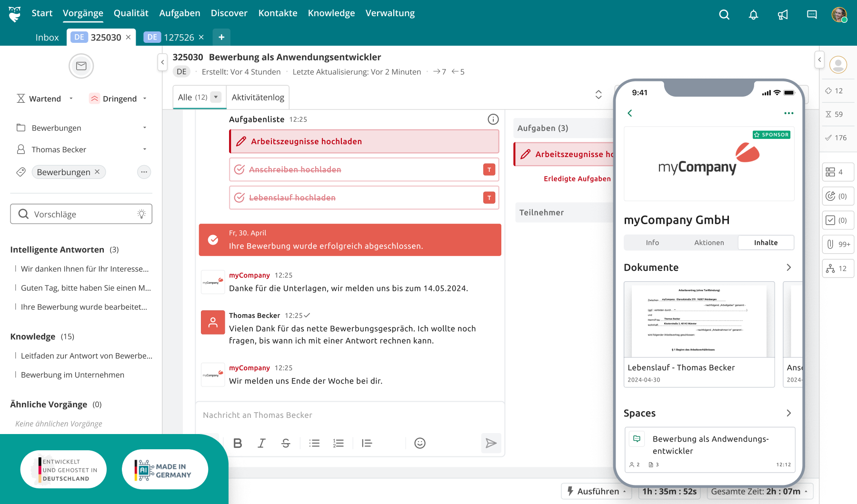
Task: Apply strikethrough formatting in message editor
Action: (x=286, y=443)
